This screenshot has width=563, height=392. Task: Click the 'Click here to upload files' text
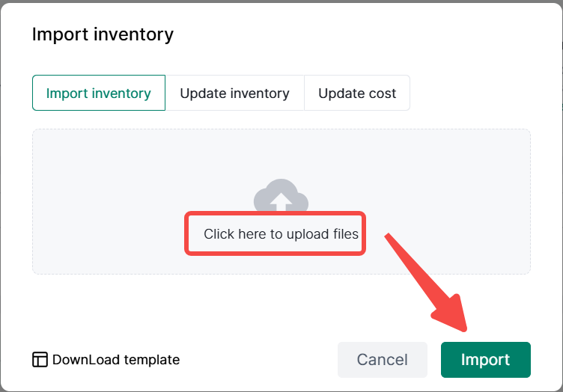[281, 234]
